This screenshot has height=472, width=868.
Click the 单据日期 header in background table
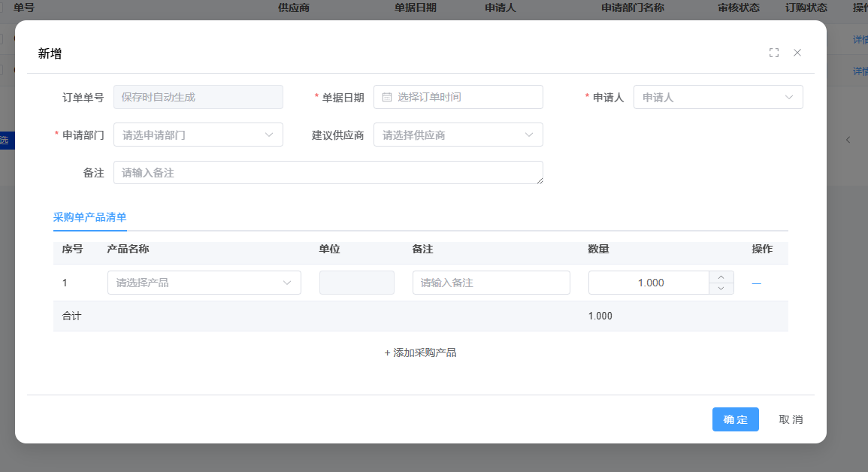coord(415,8)
